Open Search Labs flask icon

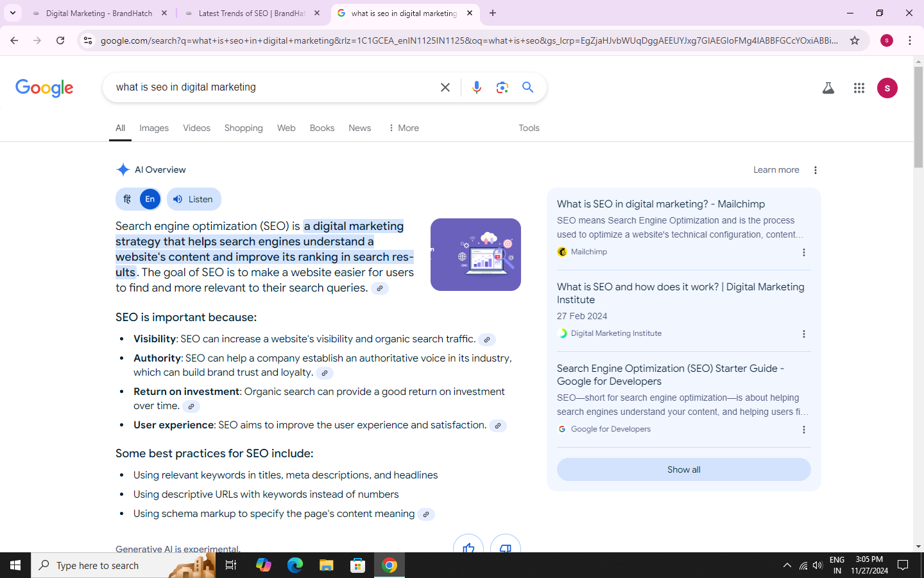[x=828, y=88]
